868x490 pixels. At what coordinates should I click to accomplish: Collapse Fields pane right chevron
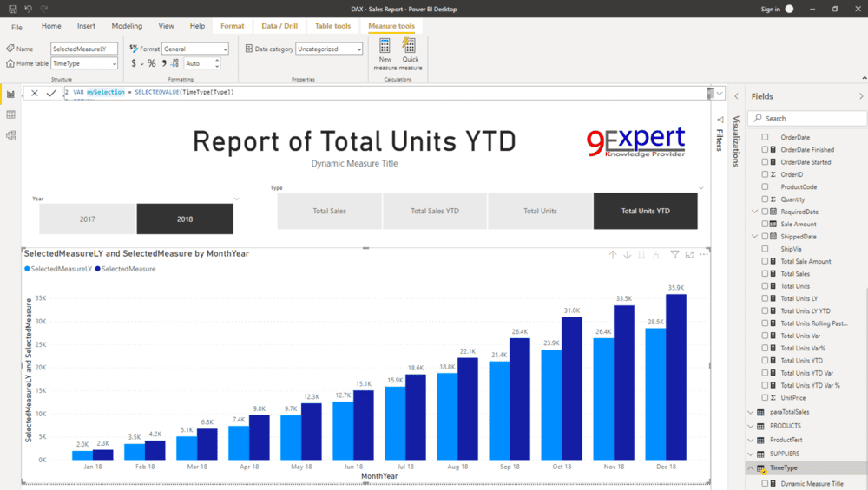coord(861,96)
